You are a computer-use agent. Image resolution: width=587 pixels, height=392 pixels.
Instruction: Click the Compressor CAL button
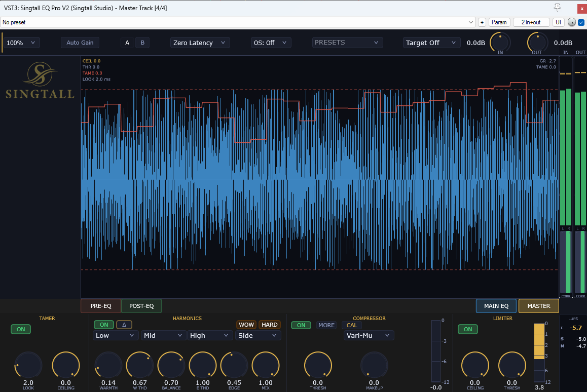click(x=352, y=325)
